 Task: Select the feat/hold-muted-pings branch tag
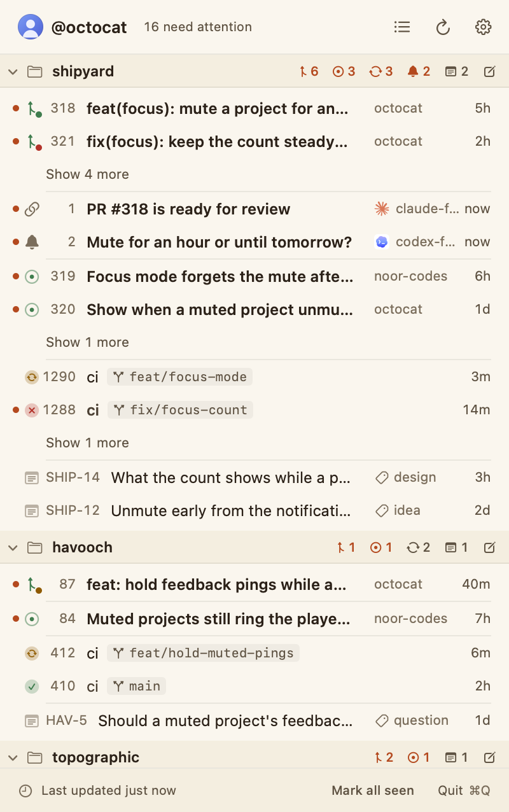[x=203, y=653]
